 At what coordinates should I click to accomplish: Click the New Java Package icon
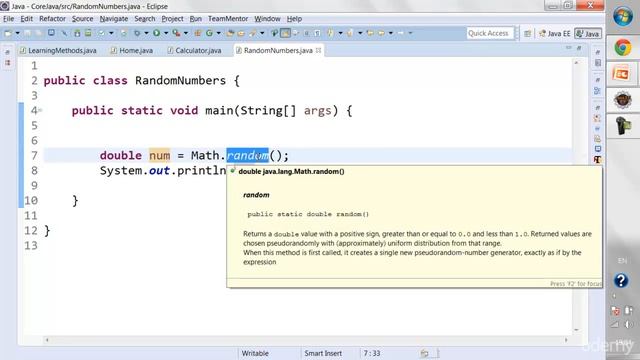pos(198,33)
